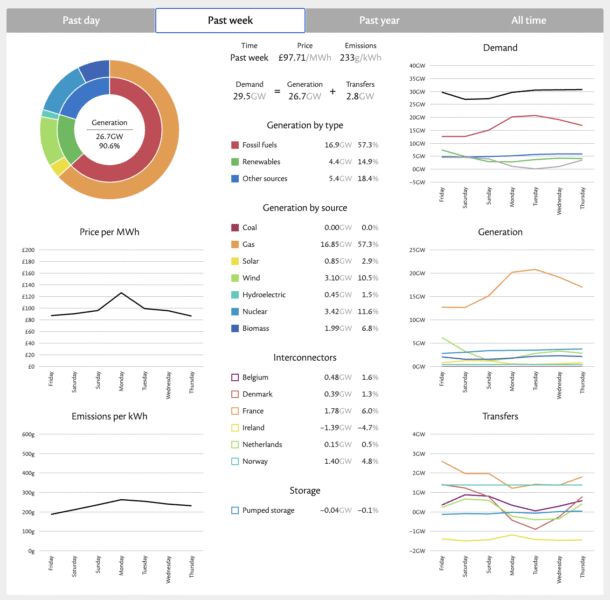Click the Solar yellow legend swatch
The height and width of the screenshot is (600, 610).
[235, 260]
